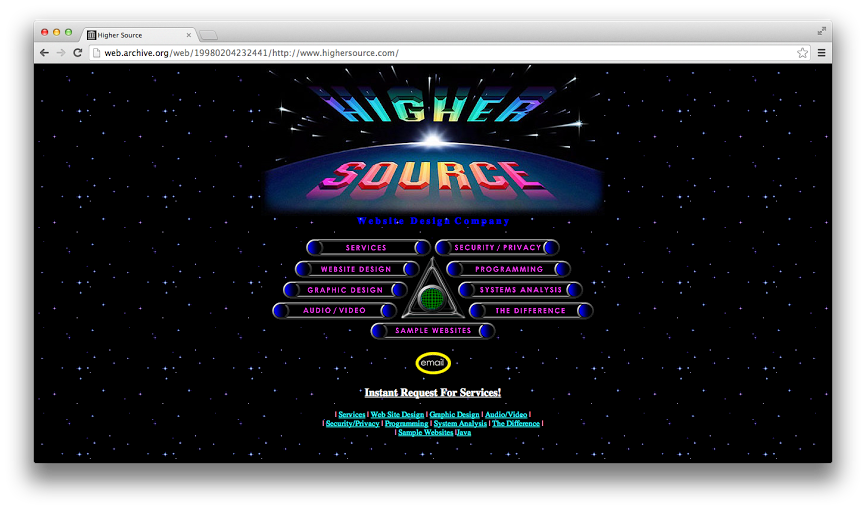Reload the page with the refresh icon
Viewport: 866px width, 510px height.
77,53
